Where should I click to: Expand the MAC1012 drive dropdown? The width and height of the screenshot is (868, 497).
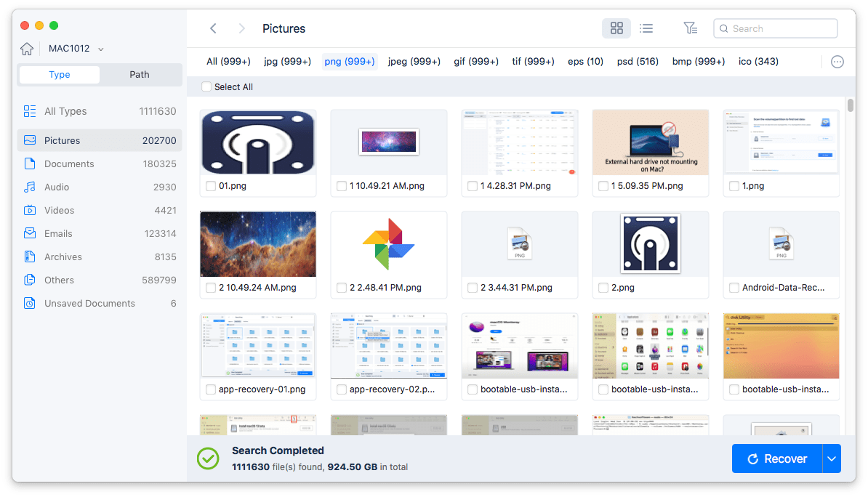[101, 49]
